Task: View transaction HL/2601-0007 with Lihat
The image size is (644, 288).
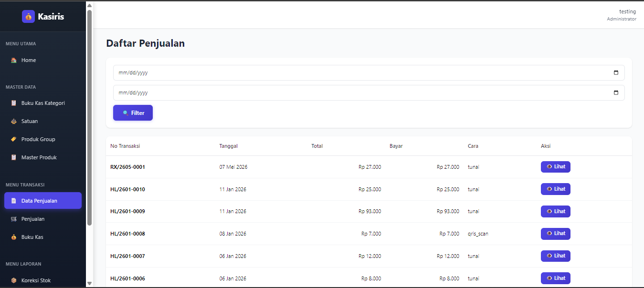Action: tap(555, 256)
